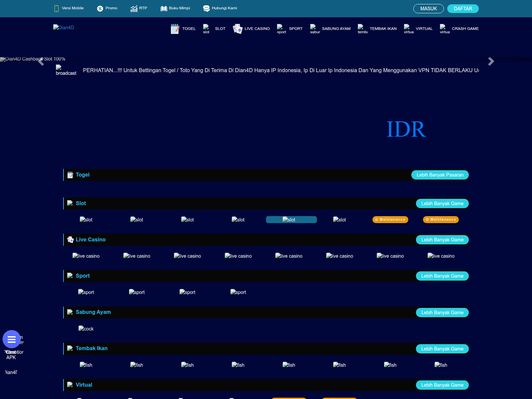Tap the Versi Mobile phone icon

coord(57,9)
